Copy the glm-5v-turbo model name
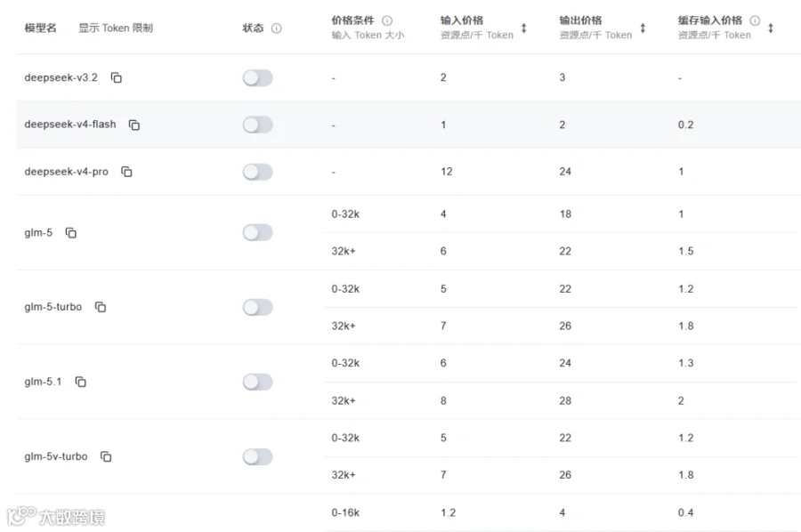 click(x=106, y=456)
